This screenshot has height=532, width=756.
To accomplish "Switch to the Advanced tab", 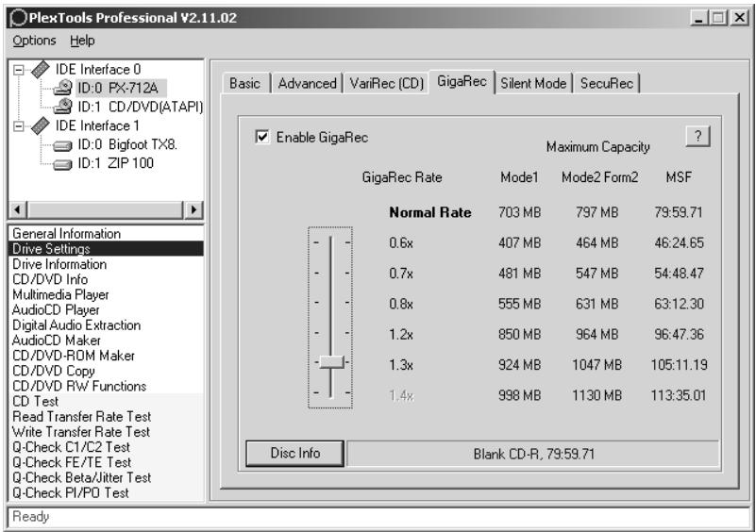I will point(307,83).
